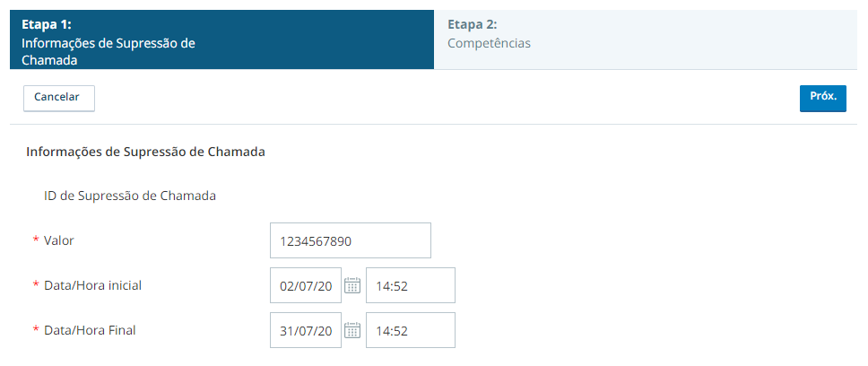Click the Cancelar button
The image size is (868, 366).
coord(58,98)
